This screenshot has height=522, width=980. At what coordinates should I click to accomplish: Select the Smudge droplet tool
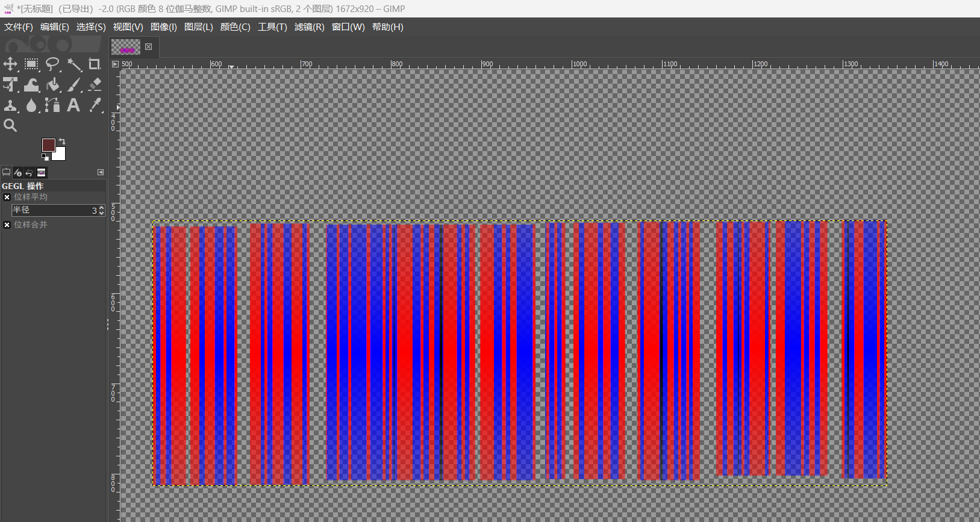[31, 105]
